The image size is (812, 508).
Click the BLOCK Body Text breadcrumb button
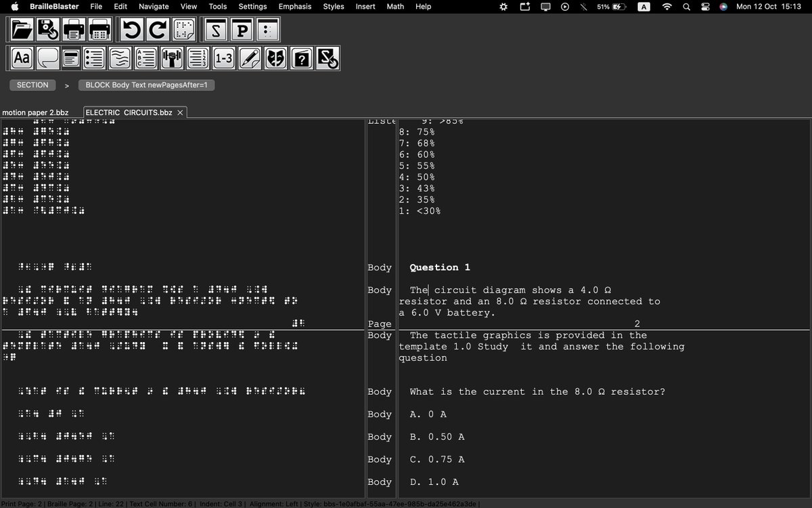coord(146,85)
